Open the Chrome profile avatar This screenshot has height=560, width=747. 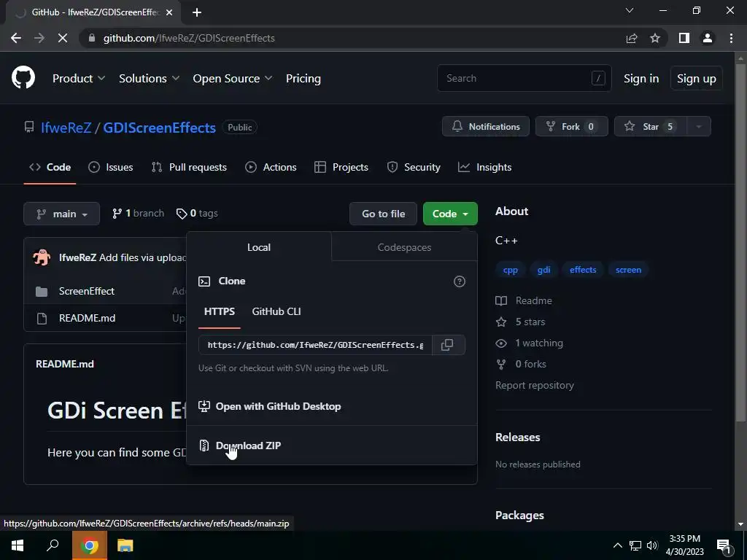708,38
